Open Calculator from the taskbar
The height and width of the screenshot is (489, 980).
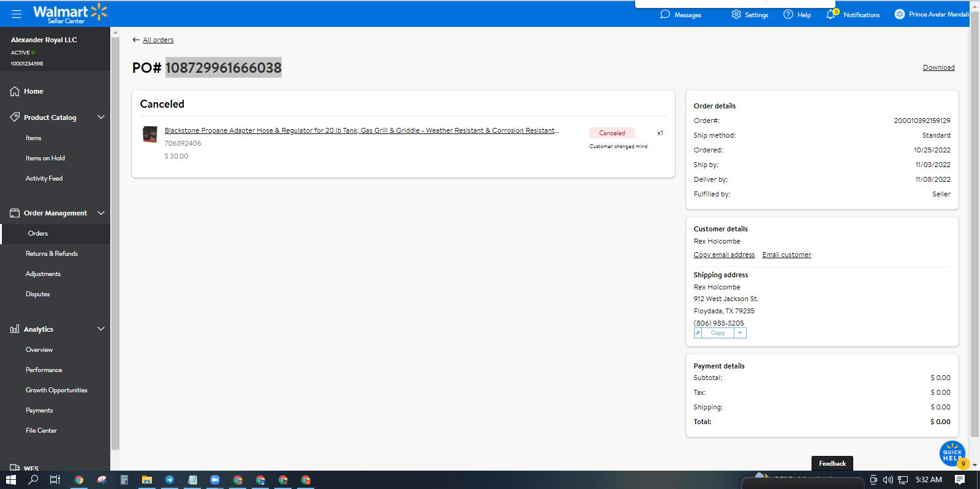point(124,480)
